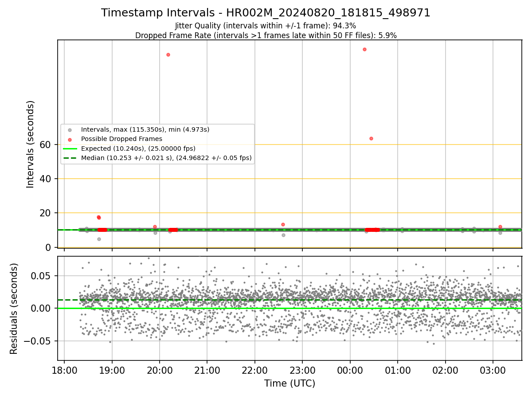Viewport: 532px width, 399px height.
Task: Click the red point just above the 60 line
Action: tap(371, 138)
